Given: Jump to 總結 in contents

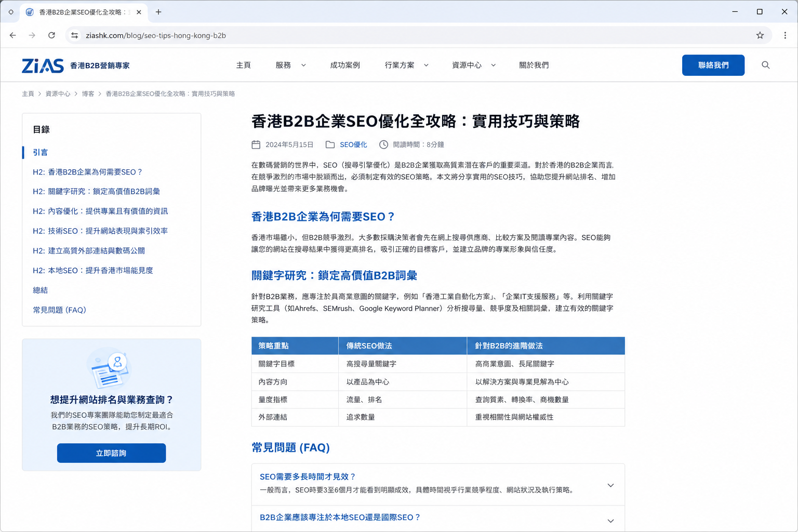Looking at the screenshot, I should point(40,290).
